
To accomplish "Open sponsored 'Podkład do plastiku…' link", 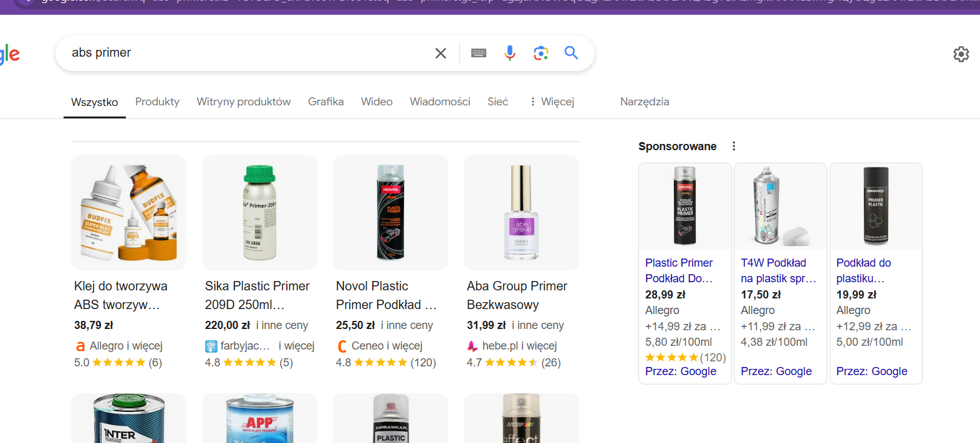I will pyautogui.click(x=863, y=270).
